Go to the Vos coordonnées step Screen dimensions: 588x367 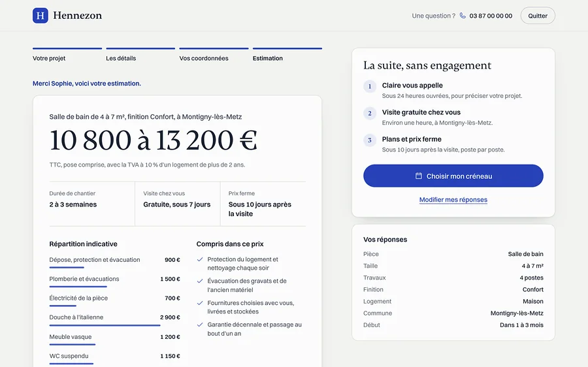[x=214, y=55]
